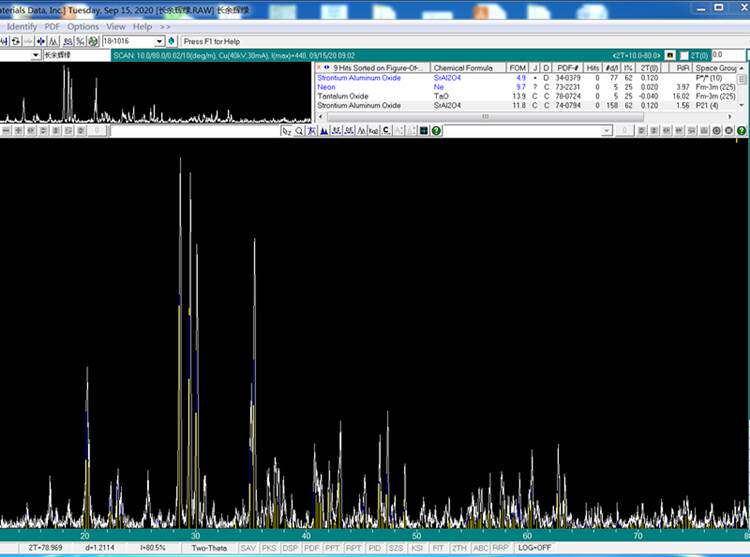The width and height of the screenshot is (750, 557).
Task: Click the green help icon at far right
Action: click(741, 131)
